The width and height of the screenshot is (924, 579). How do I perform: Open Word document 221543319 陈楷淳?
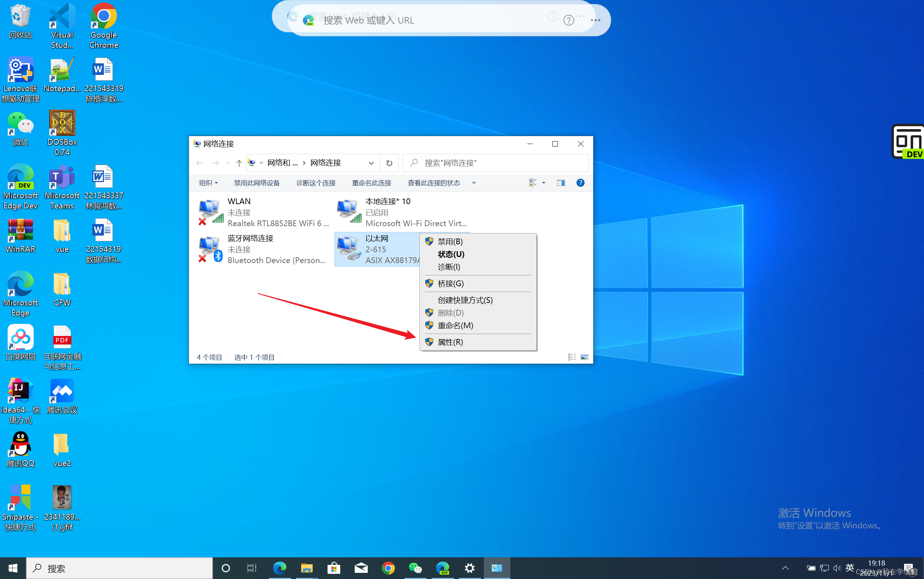tap(104, 80)
